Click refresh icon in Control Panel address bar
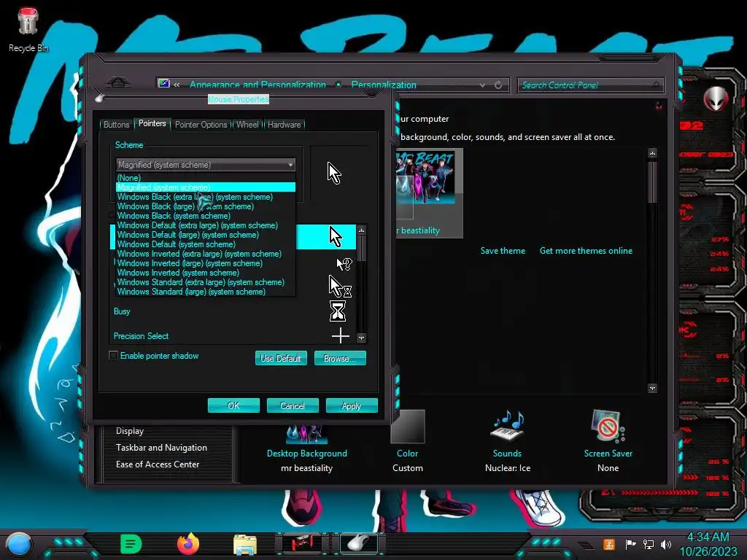 [498, 85]
